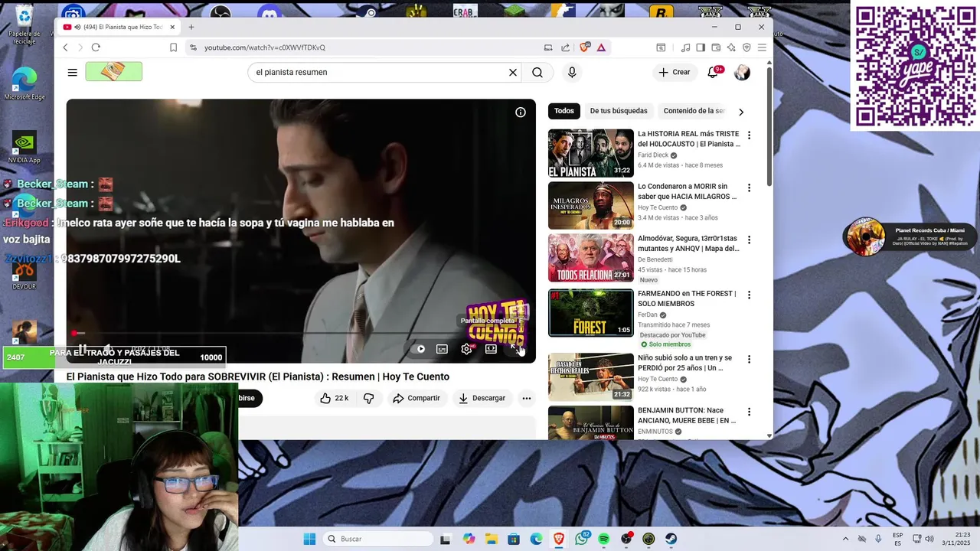The width and height of the screenshot is (980, 551).
Task: Open Steam from the taskbar
Action: coord(671,539)
